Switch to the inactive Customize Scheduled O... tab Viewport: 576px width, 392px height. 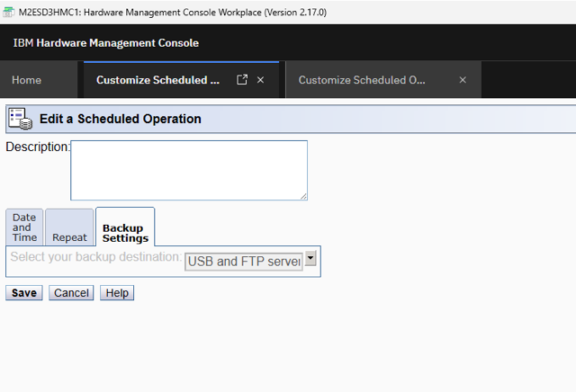(362, 80)
